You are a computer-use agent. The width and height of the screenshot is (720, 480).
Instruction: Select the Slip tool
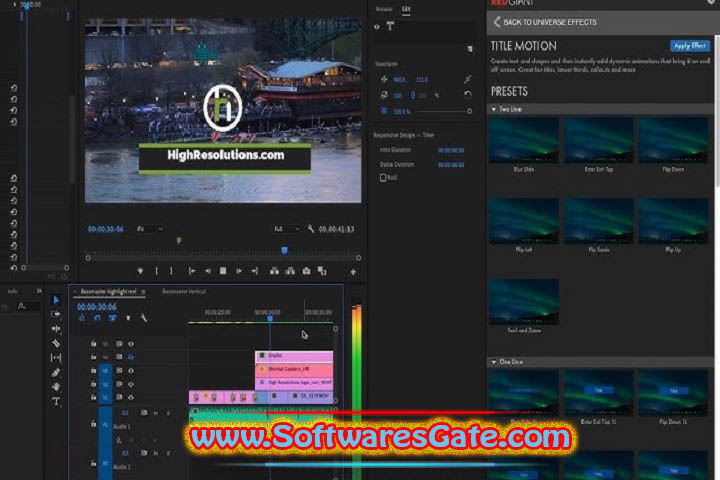(x=56, y=357)
